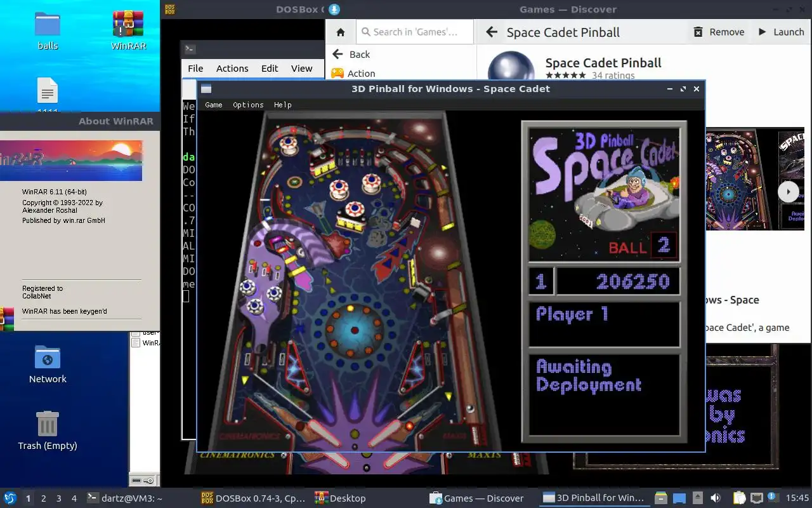The width and height of the screenshot is (812, 508).
Task: Advance to next screenshot with the arrow button
Action: 789,191
